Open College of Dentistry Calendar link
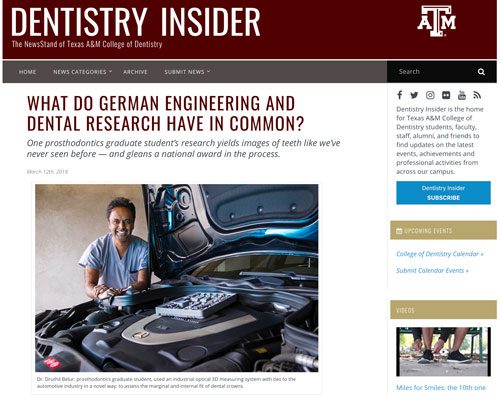The image size is (500, 398). click(x=439, y=254)
